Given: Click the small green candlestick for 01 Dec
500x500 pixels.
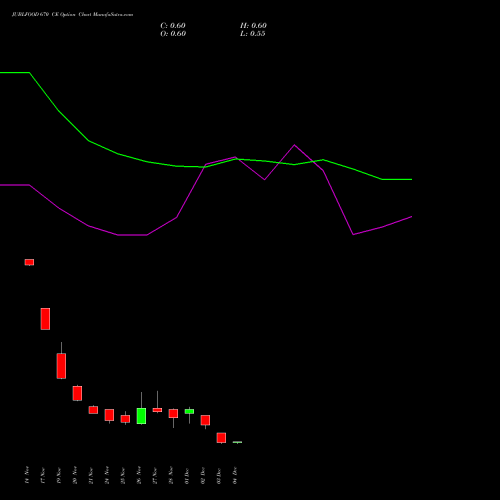Looking at the screenshot, I should tap(189, 412).
